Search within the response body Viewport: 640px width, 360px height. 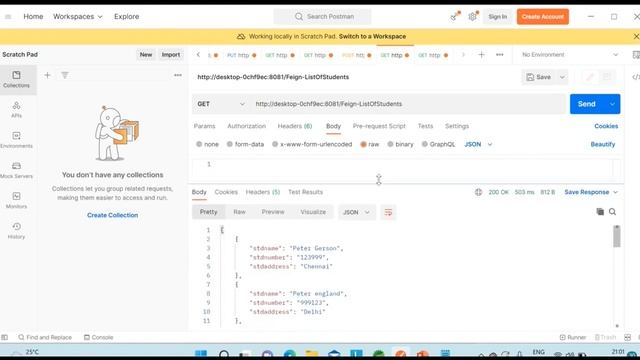tap(613, 211)
